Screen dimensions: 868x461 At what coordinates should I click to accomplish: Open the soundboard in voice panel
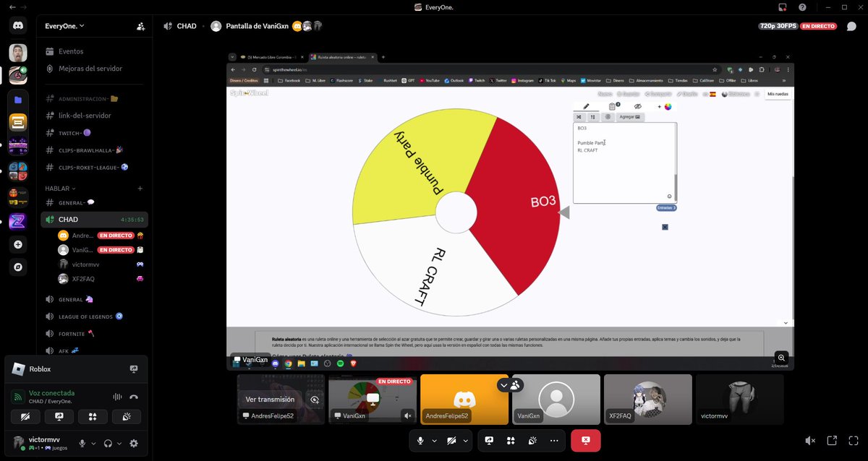point(127,417)
